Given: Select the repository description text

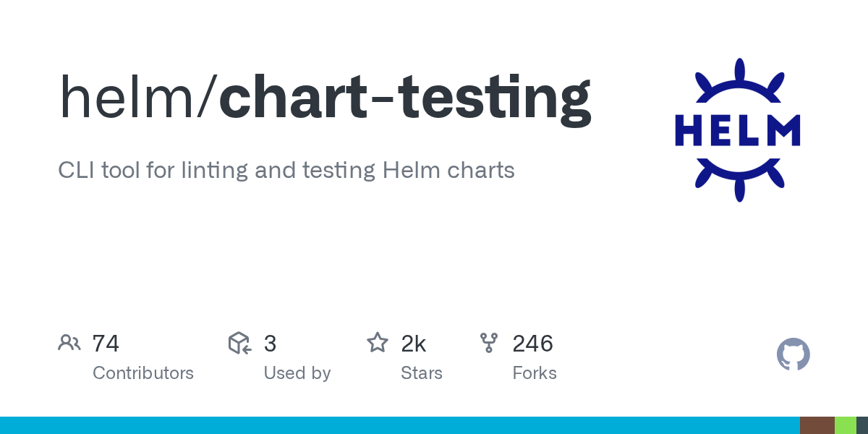Looking at the screenshot, I should point(286,171).
